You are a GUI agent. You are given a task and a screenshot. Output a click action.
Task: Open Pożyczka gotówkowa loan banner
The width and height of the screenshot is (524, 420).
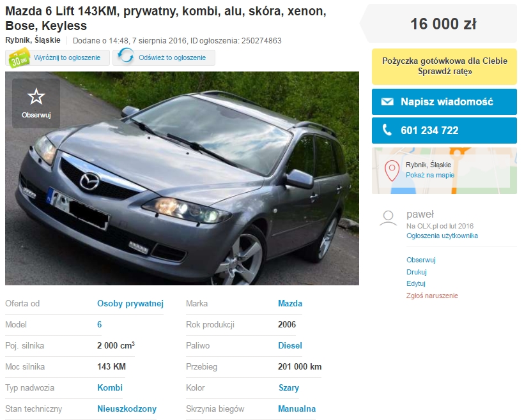click(444, 66)
